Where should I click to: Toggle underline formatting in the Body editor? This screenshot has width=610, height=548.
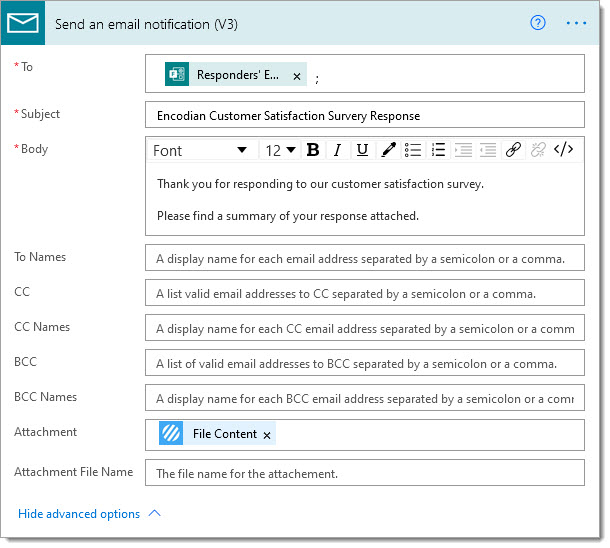pos(362,150)
